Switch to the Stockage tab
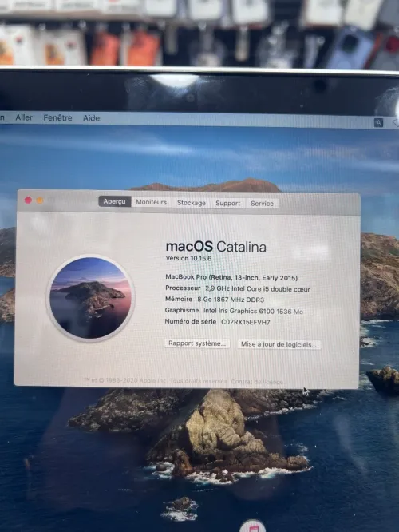 192,203
